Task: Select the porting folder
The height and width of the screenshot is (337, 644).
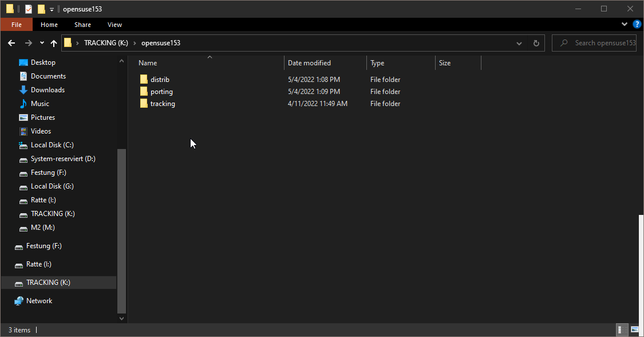Action: tap(161, 92)
